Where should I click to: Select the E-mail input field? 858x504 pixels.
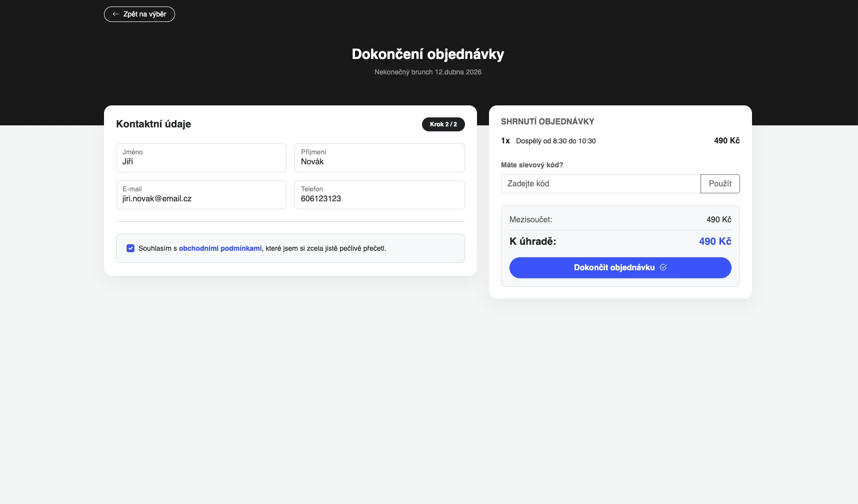[201, 195]
